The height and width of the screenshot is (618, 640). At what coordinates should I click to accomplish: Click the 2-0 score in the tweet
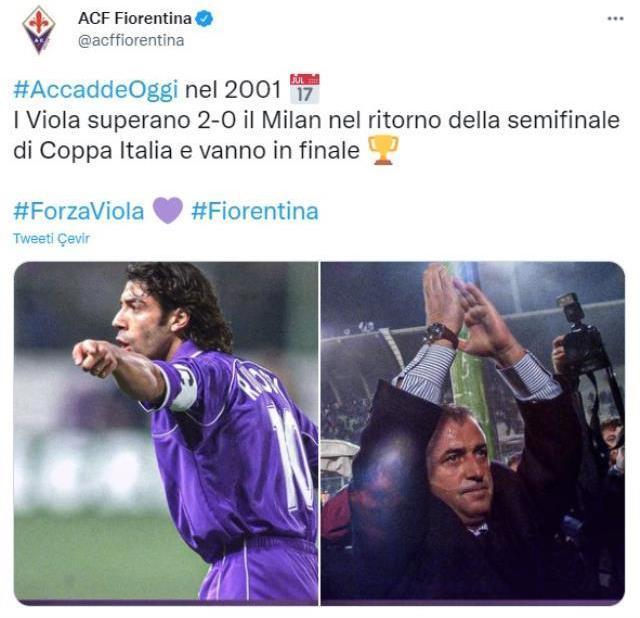tap(216, 120)
